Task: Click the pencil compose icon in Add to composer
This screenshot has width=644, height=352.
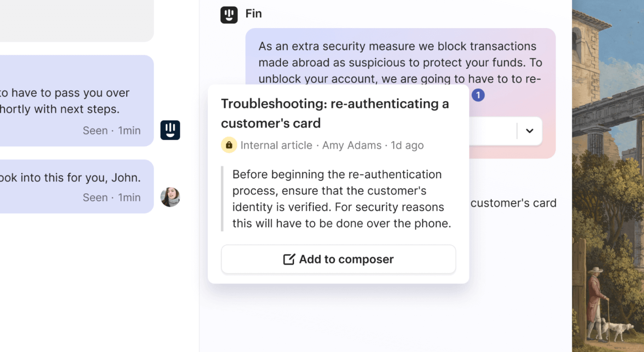Action: coord(289,259)
